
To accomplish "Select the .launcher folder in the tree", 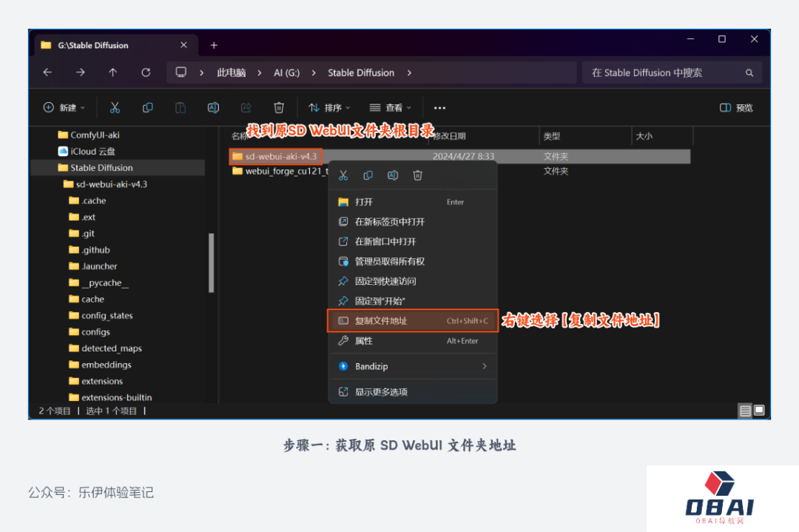I will [92, 266].
